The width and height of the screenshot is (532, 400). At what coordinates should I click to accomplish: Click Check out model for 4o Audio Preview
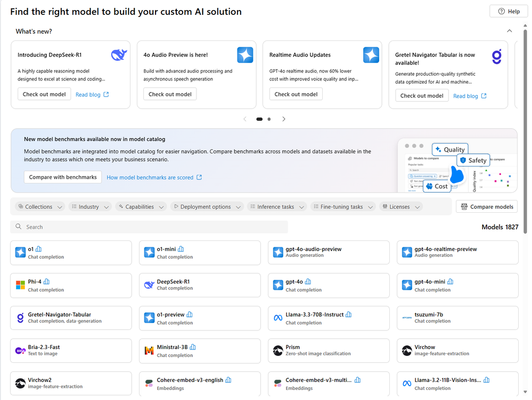170,94
